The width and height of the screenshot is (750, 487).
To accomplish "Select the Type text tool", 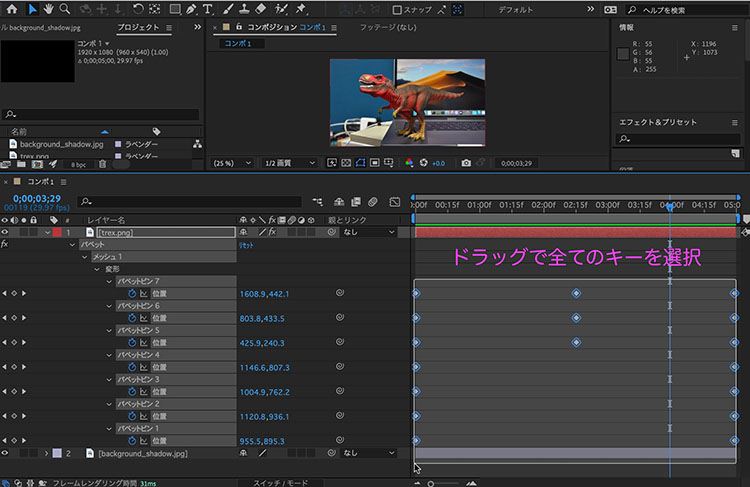I will 207,9.
